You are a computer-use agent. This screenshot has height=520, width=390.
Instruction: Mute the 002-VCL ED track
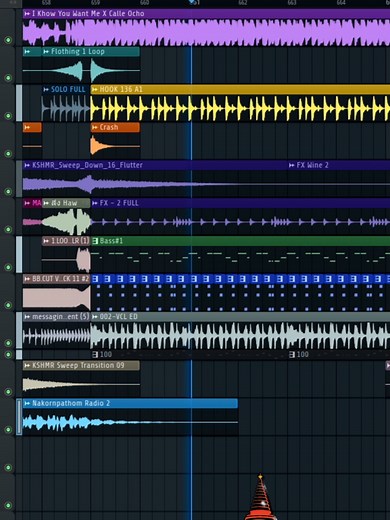(8, 343)
